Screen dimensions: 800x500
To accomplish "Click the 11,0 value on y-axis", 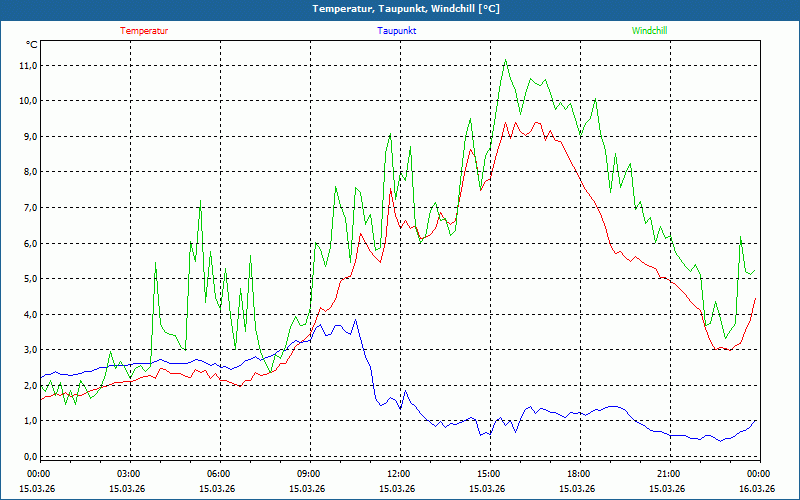I will click(27, 66).
